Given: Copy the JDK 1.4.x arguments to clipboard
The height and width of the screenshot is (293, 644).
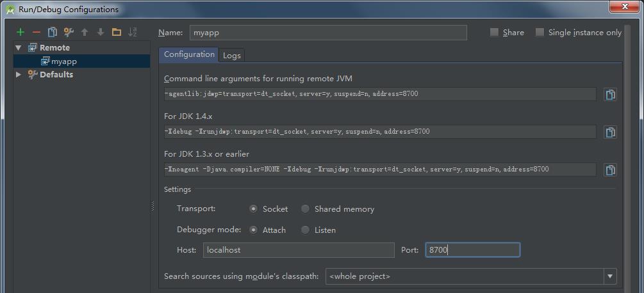Looking at the screenshot, I should pyautogui.click(x=610, y=132).
